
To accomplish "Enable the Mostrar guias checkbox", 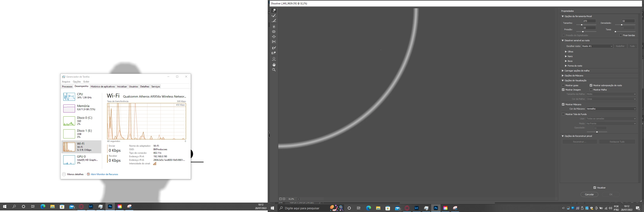I will tap(563, 85).
